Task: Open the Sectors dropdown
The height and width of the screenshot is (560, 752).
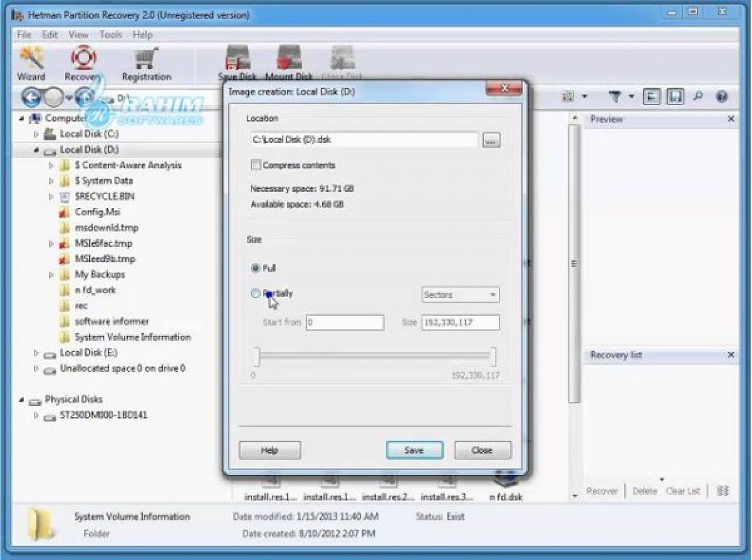Action: (x=459, y=294)
